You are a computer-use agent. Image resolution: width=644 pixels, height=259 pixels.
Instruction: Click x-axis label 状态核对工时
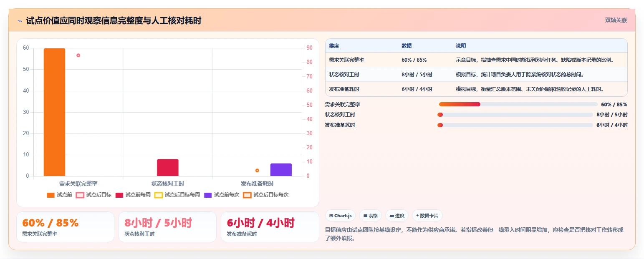(x=168, y=184)
